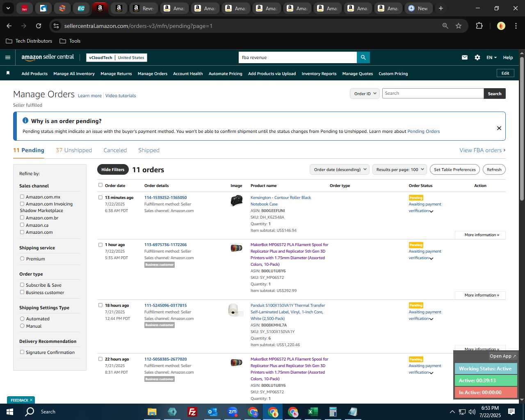Open the View FBA orders link
The width and height of the screenshot is (525, 420).
tap(482, 150)
